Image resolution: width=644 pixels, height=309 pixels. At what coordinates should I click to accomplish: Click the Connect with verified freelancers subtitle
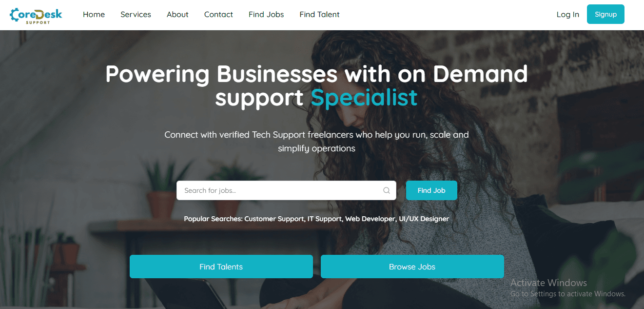pos(316,141)
